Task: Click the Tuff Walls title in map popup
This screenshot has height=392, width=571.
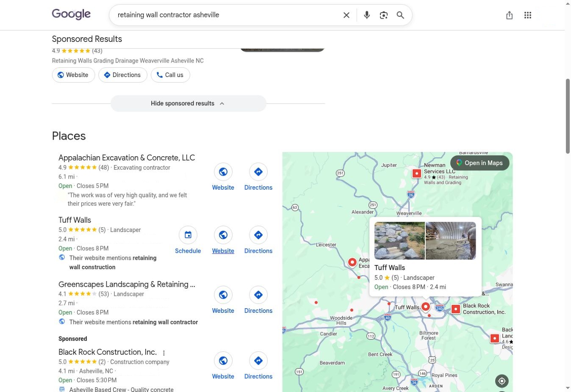Action: [x=390, y=268]
